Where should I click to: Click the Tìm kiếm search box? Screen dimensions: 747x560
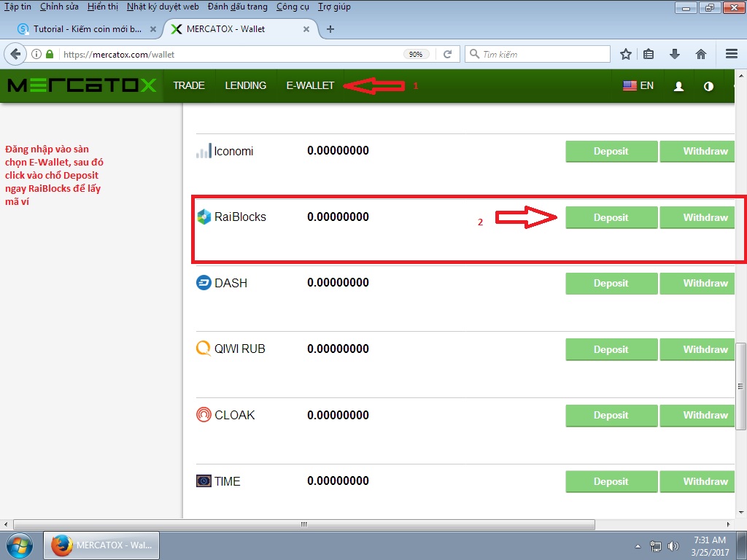pos(538,54)
